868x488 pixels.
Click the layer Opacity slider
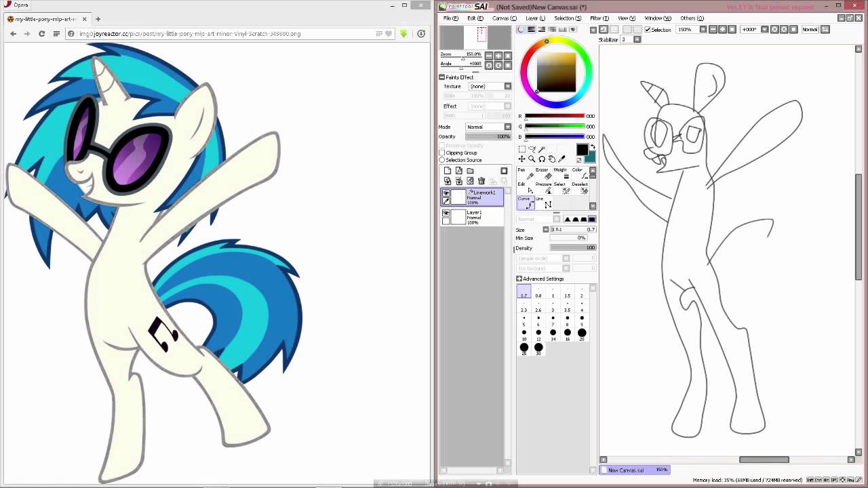tap(488, 136)
